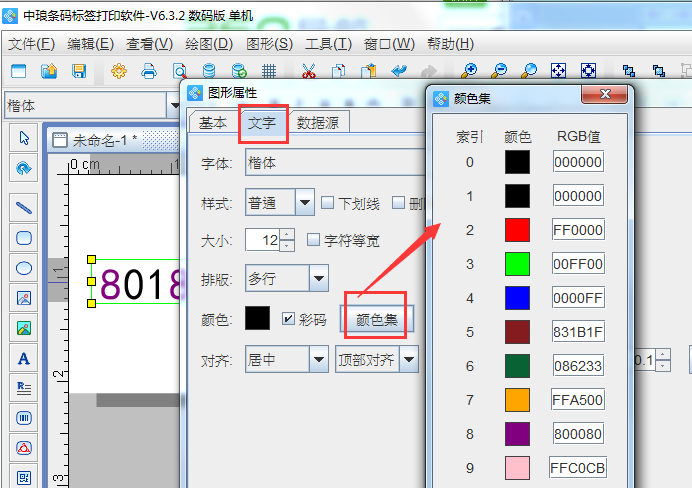
Task: Choose the rounded rectangle tool
Action: pos(24,238)
